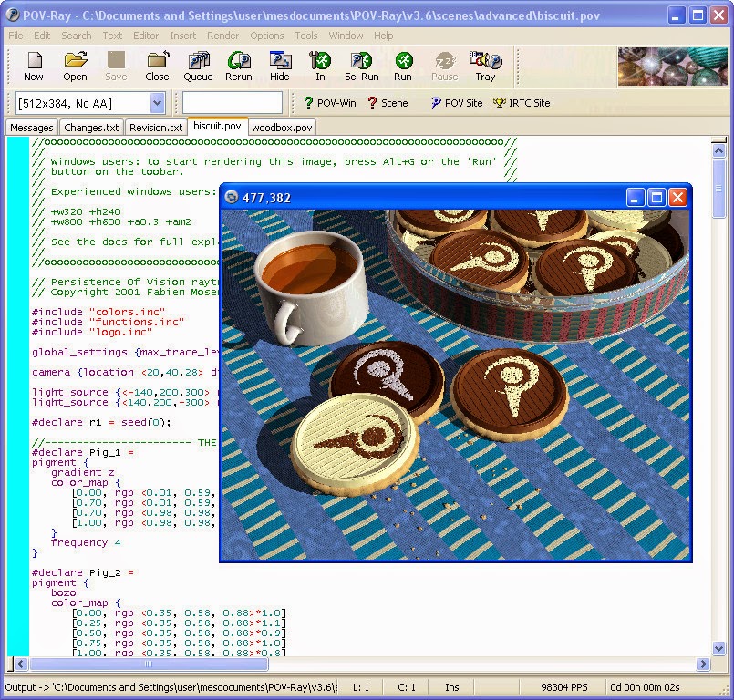Image resolution: width=734 pixels, height=700 pixels.
Task: Click the horizontal scrollbar thumb
Action: pos(149,664)
